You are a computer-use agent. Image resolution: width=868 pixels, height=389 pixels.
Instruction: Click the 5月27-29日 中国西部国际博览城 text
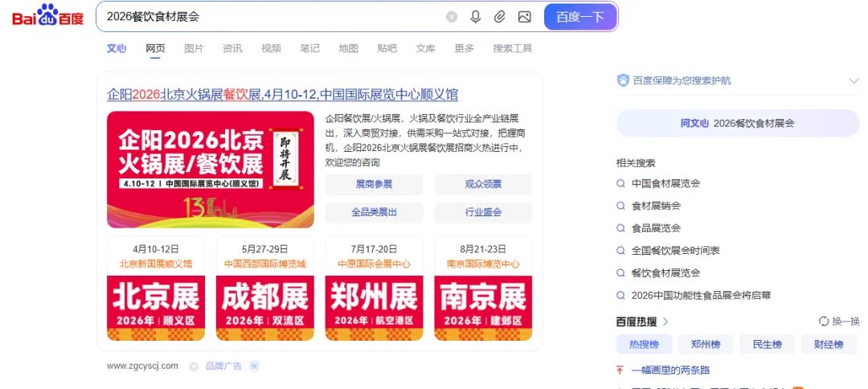[265, 256]
